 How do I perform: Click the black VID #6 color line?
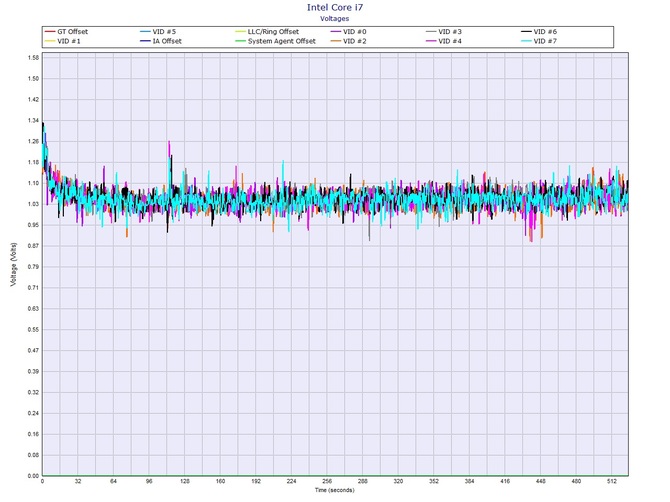pyautogui.click(x=526, y=32)
